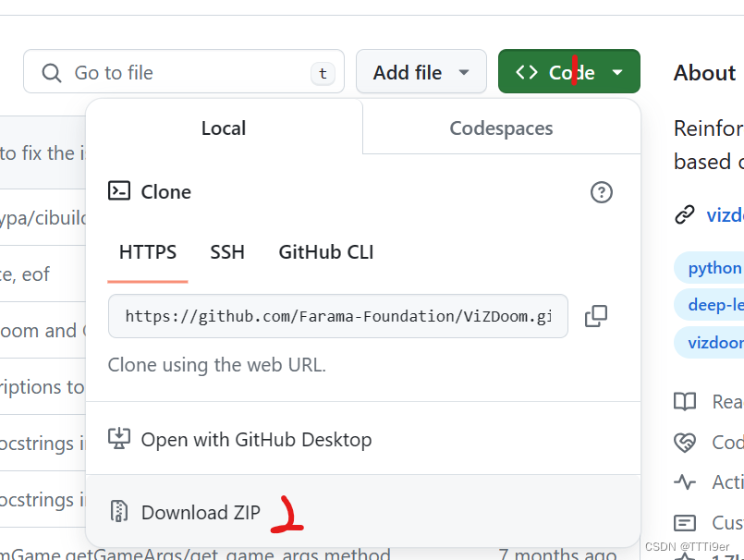Select the HTTPS clone option

(x=148, y=253)
